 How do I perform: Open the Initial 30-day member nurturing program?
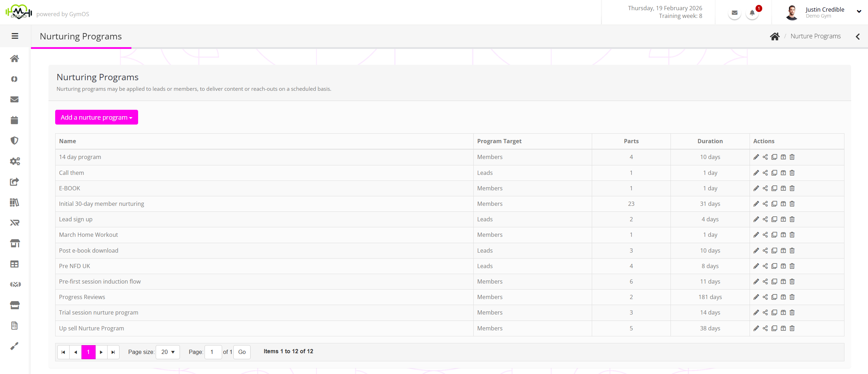point(102,204)
